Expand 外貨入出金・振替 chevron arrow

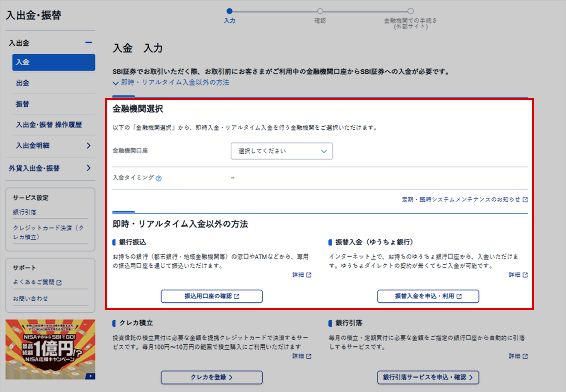click(89, 168)
